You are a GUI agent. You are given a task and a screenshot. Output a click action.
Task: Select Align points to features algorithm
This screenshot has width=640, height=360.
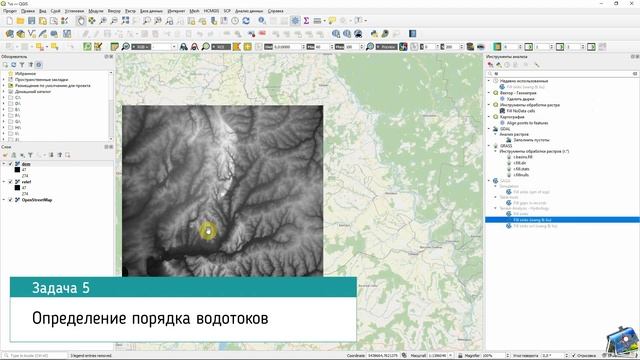coord(527,123)
